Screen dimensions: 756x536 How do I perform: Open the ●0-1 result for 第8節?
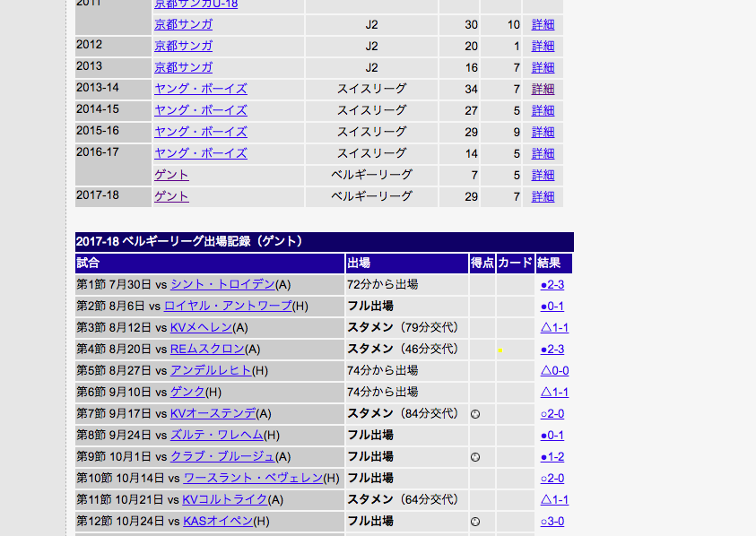point(552,436)
